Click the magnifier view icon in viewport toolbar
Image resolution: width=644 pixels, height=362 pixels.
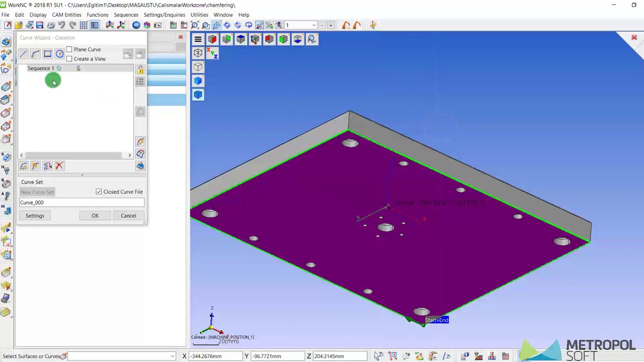311,39
